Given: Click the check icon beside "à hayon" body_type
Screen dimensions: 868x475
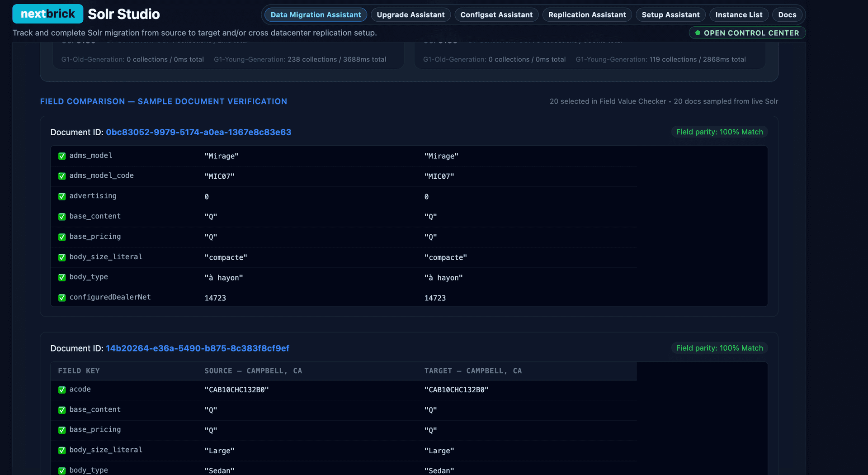Looking at the screenshot, I should pyautogui.click(x=62, y=277).
